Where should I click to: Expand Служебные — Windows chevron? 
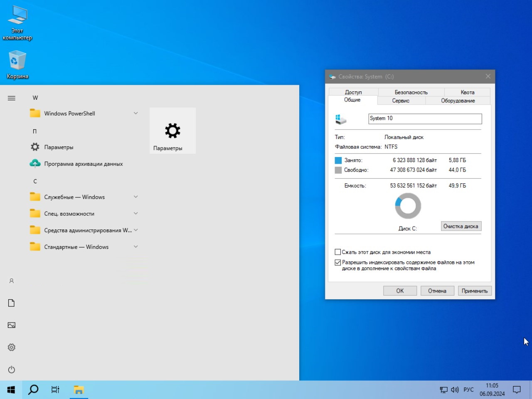coord(135,197)
